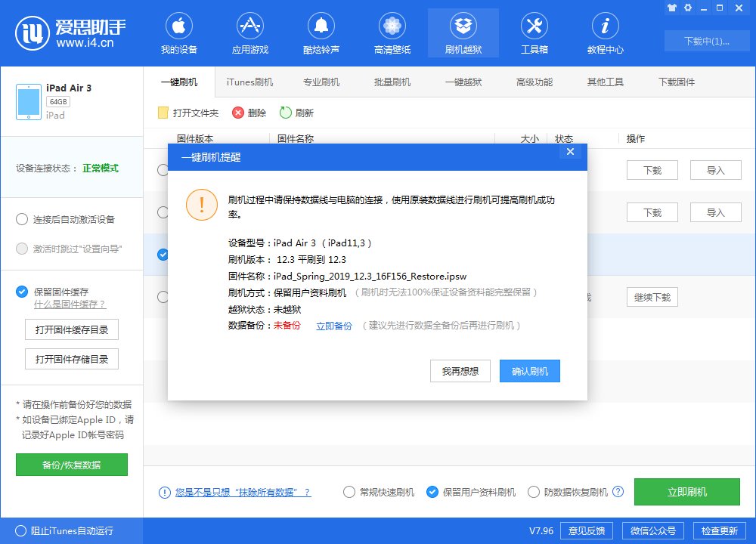
Task: Enable 连接后自动激活设备 option
Action: pyautogui.click(x=23, y=220)
